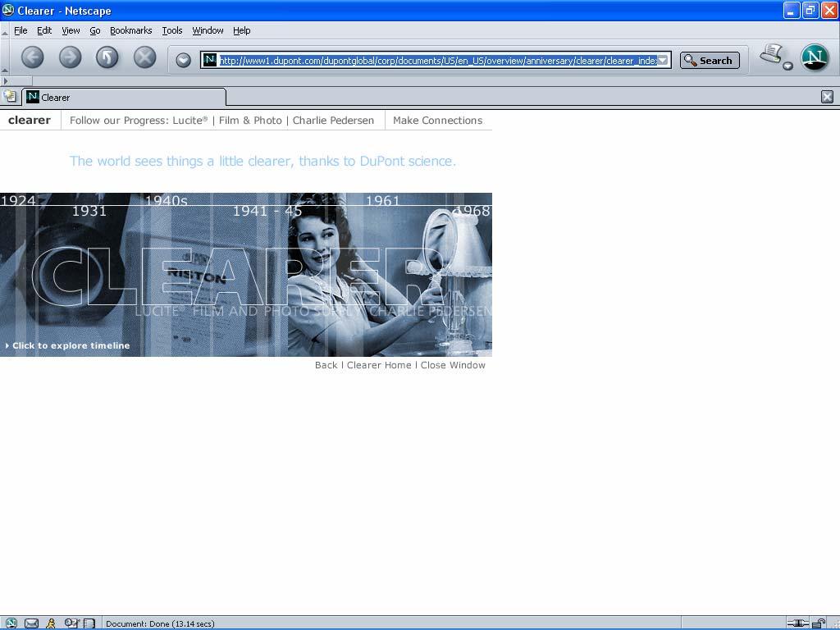Click the open padlock security icon
The image size is (840, 630).
819,623
